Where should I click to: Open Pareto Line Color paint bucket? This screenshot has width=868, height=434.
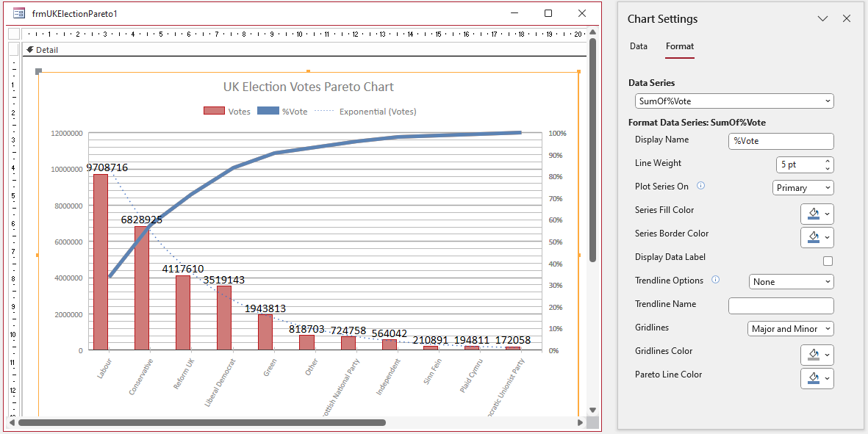point(817,379)
